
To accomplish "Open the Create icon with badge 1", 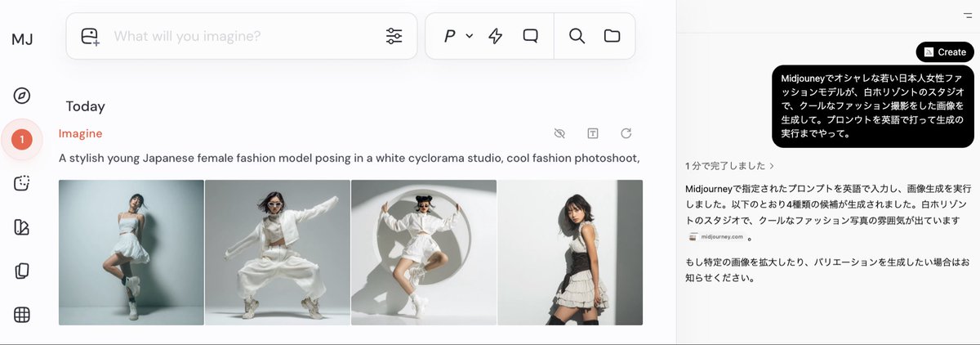I will tap(22, 140).
